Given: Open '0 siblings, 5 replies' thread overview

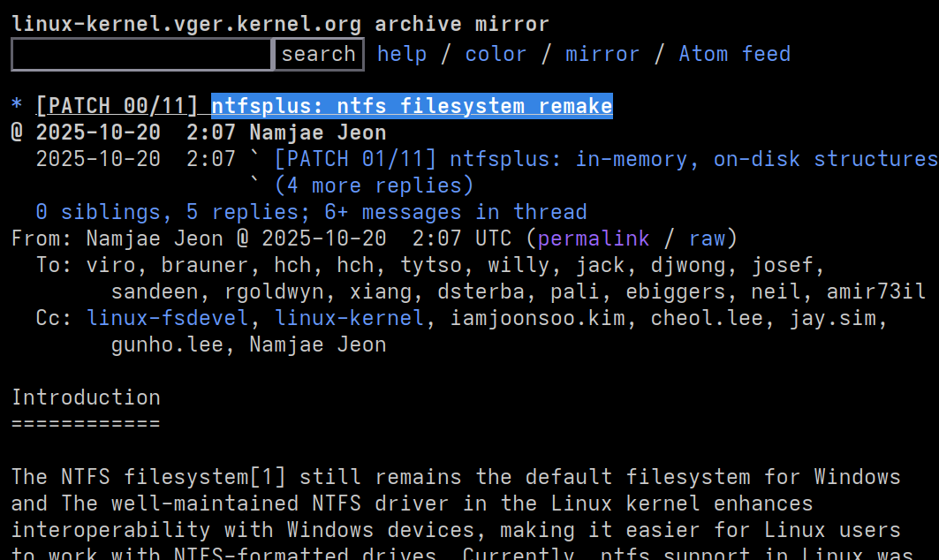Looking at the screenshot, I should tap(311, 212).
